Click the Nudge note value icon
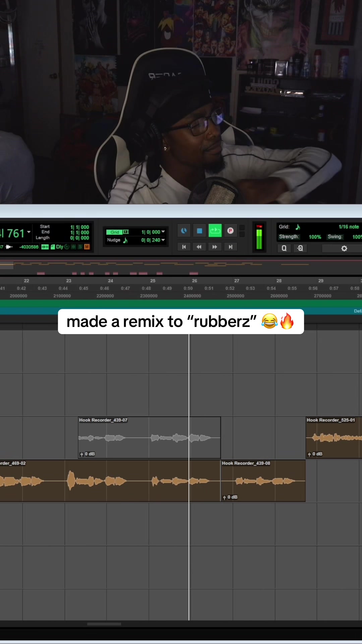This screenshot has width=362, height=644. click(125, 240)
